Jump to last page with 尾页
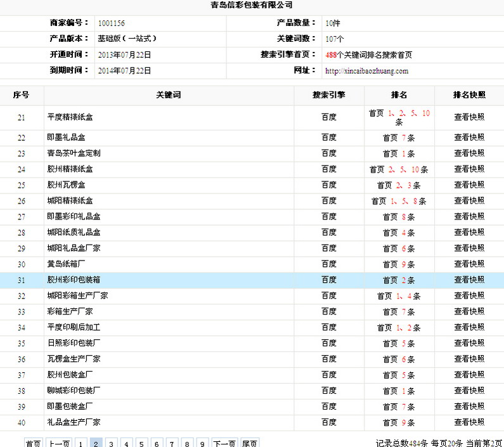 click(250, 444)
